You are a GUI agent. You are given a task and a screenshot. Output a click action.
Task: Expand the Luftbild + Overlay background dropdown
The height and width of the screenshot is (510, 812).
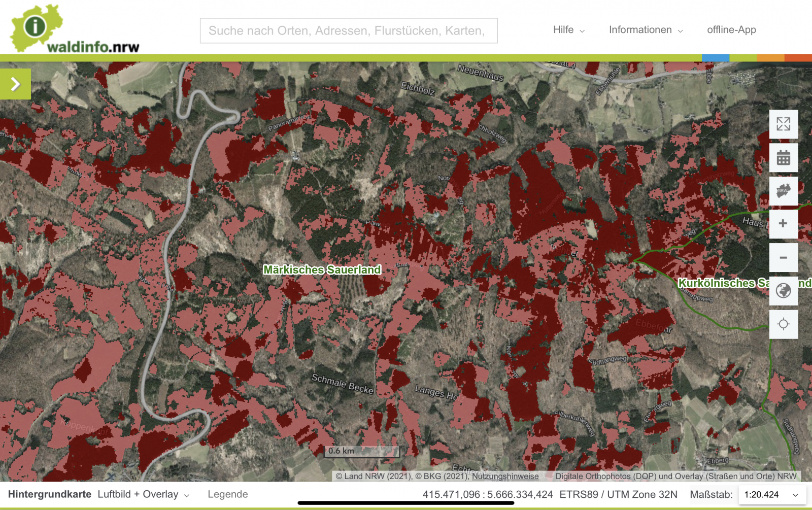tap(144, 494)
